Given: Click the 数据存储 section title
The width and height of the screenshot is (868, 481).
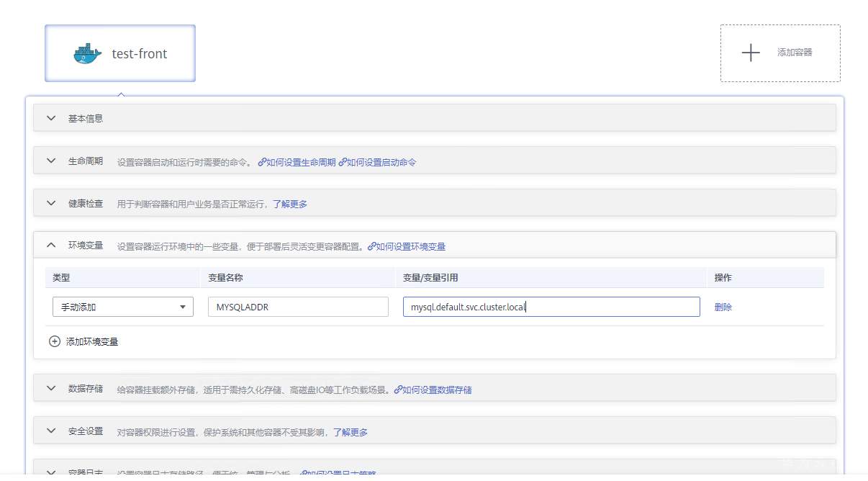Looking at the screenshot, I should (x=86, y=389).
